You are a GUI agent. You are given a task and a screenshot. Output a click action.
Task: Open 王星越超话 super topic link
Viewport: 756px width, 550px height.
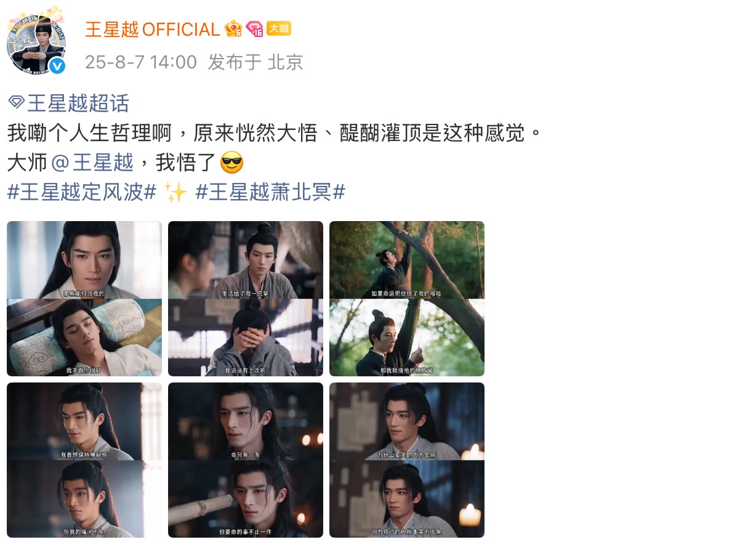pyautogui.click(x=78, y=102)
